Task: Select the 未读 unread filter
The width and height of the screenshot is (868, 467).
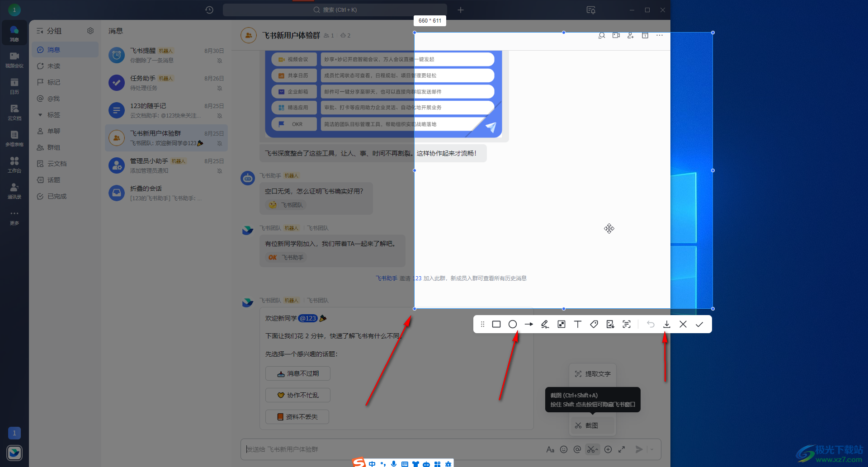Action: (65, 66)
